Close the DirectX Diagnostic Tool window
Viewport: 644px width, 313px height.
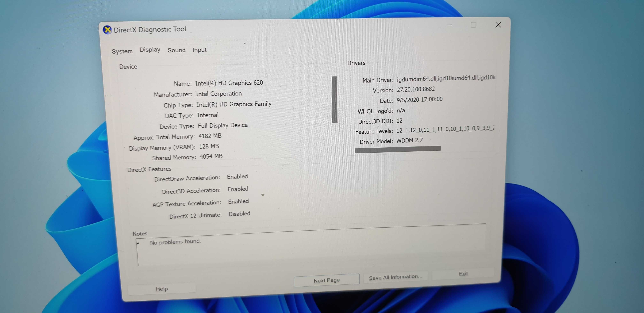point(498,24)
